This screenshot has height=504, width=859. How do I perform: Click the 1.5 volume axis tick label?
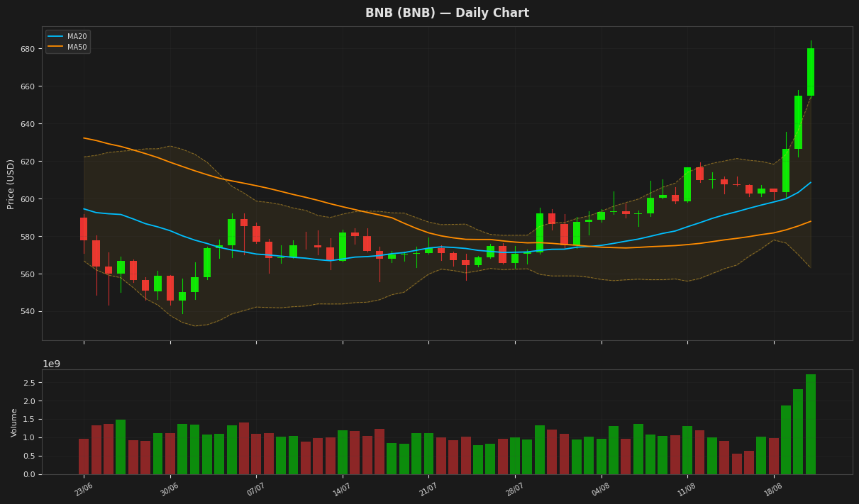(29, 420)
